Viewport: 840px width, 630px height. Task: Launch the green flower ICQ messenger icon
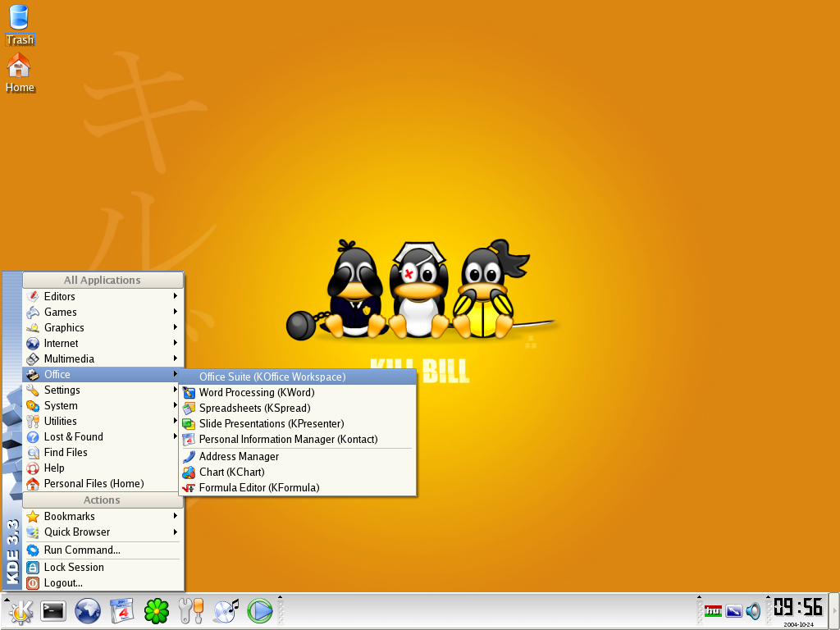click(x=157, y=611)
